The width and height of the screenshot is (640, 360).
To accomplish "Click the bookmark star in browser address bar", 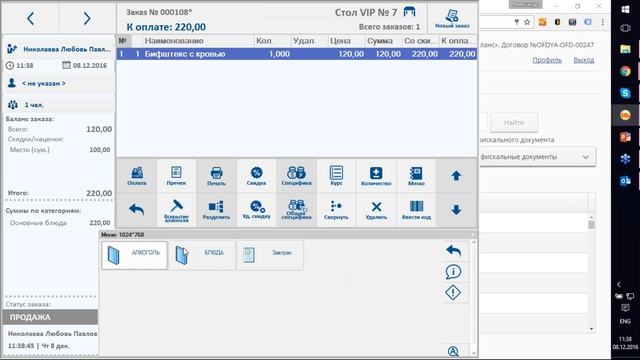I will [x=527, y=22].
